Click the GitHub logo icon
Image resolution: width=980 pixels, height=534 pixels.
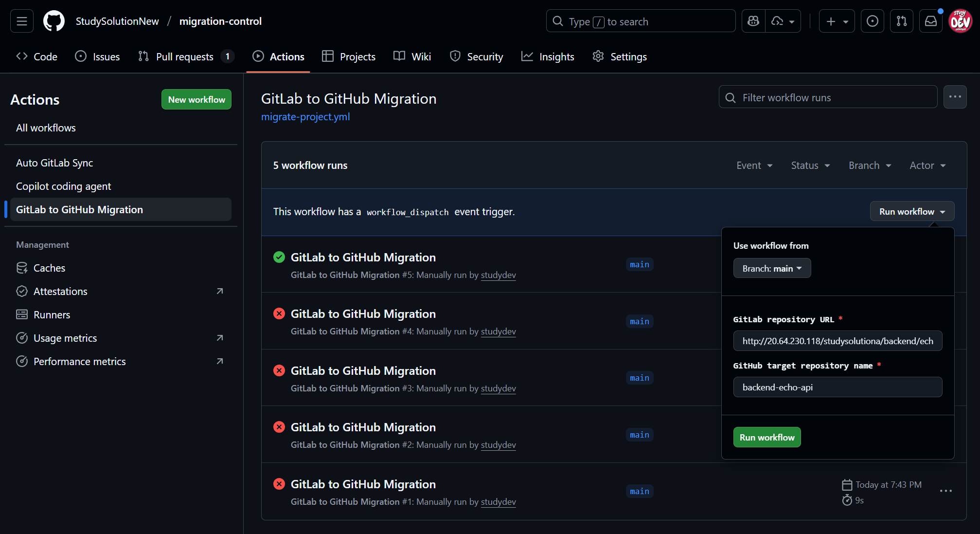click(54, 21)
